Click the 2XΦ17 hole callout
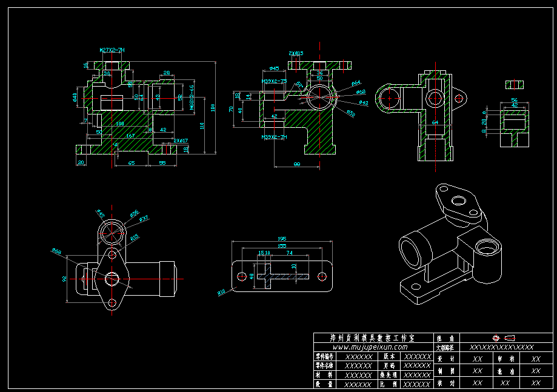 [181, 141]
